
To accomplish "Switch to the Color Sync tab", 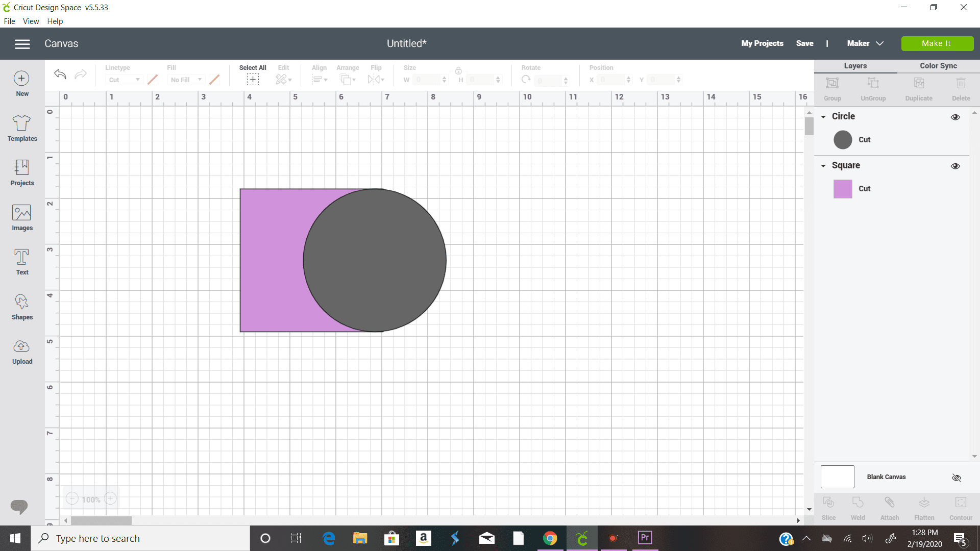I will 938,66.
